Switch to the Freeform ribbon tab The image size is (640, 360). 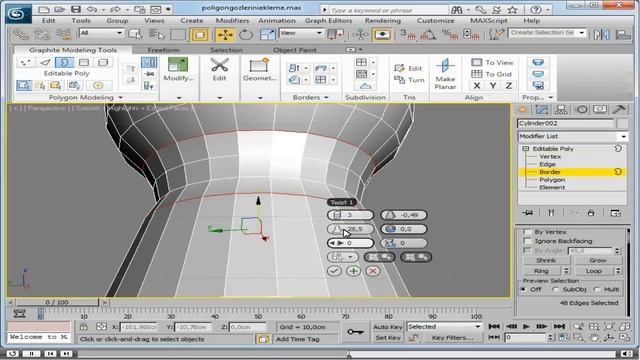(x=163, y=50)
